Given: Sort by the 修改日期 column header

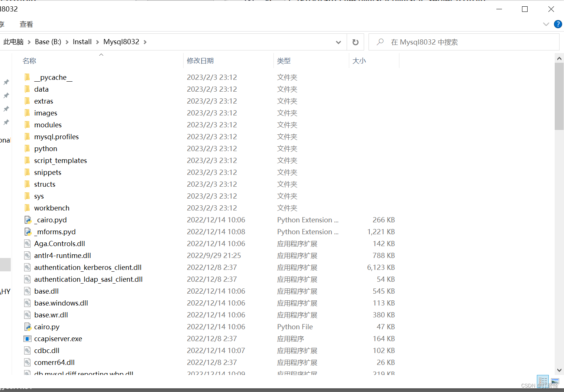Looking at the screenshot, I should click(228, 61).
